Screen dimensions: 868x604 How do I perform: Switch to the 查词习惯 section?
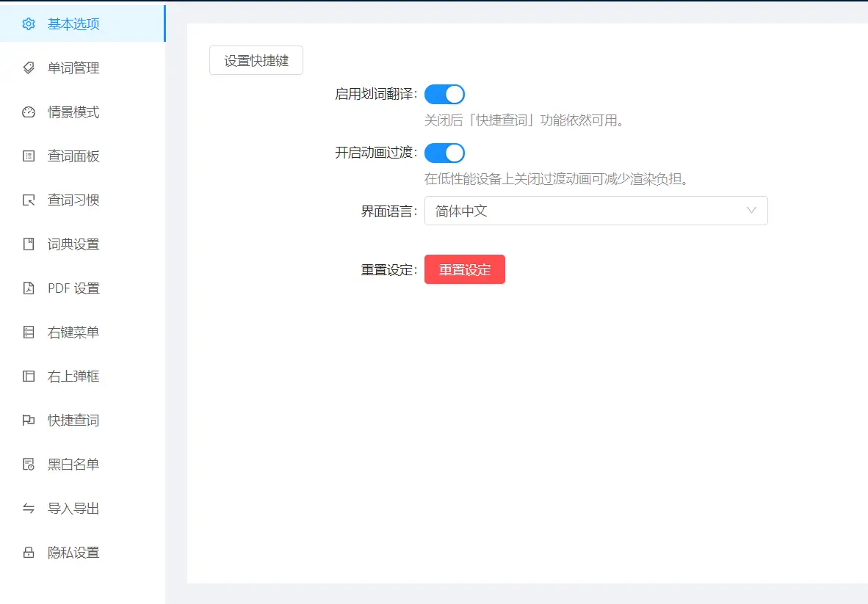pyautogui.click(x=82, y=200)
